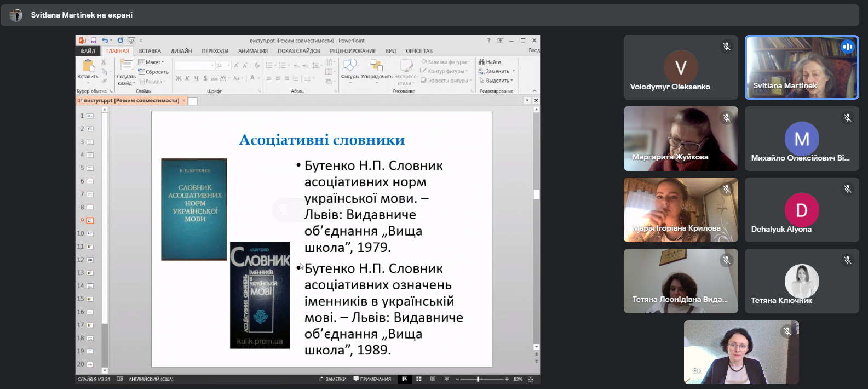868x389 pixels.
Task: Start slideshow from status bar icon
Action: click(x=447, y=379)
